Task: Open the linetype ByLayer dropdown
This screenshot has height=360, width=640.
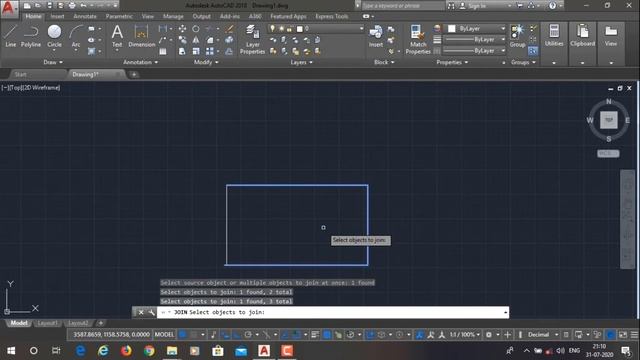Action: tap(474, 51)
